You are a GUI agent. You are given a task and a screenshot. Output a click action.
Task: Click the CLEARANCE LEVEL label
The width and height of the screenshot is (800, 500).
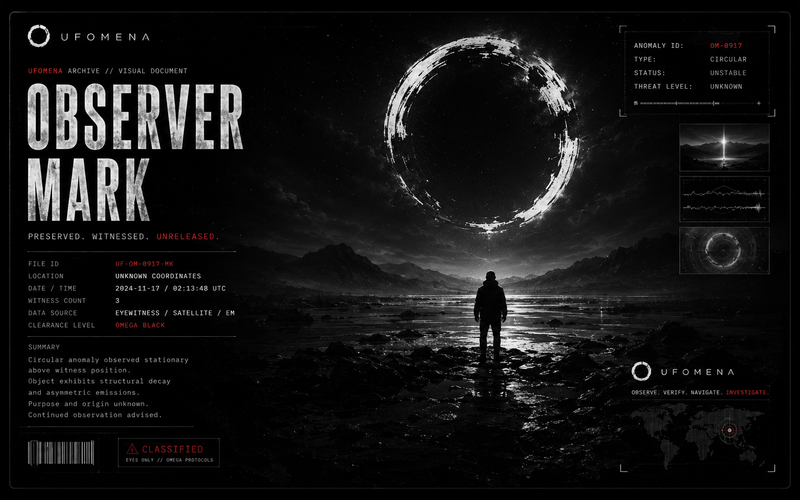pyautogui.click(x=62, y=325)
